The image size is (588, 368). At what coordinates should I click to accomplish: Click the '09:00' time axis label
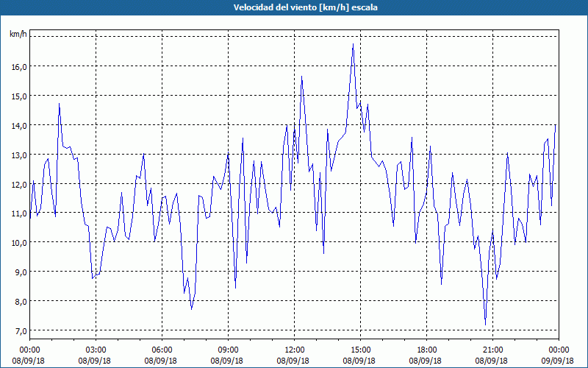tap(228, 350)
